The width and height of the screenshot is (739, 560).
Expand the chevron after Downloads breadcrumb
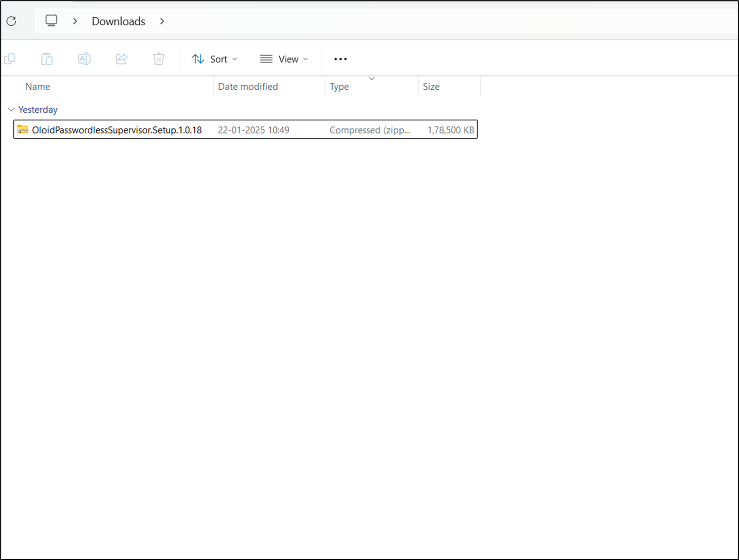(162, 21)
